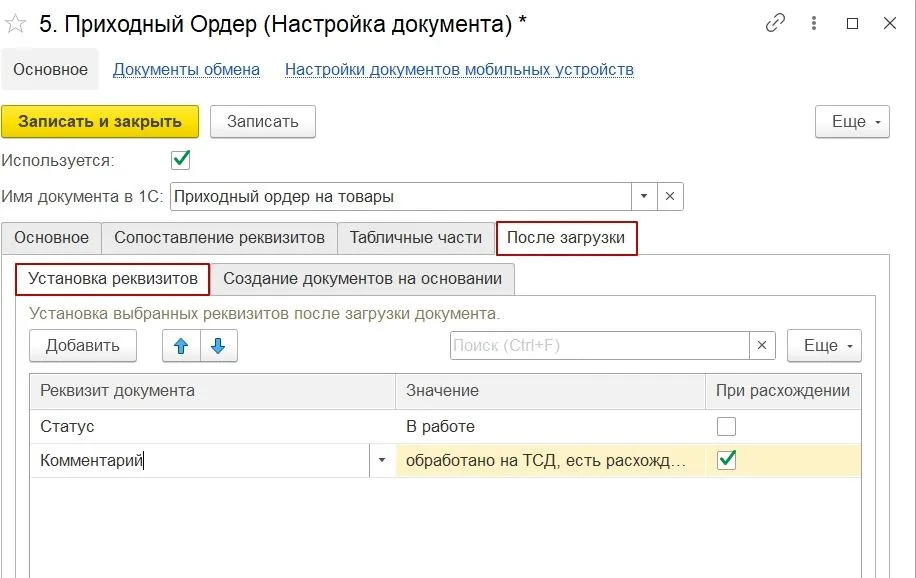Open the top Еще dropdown menu

(x=851, y=121)
